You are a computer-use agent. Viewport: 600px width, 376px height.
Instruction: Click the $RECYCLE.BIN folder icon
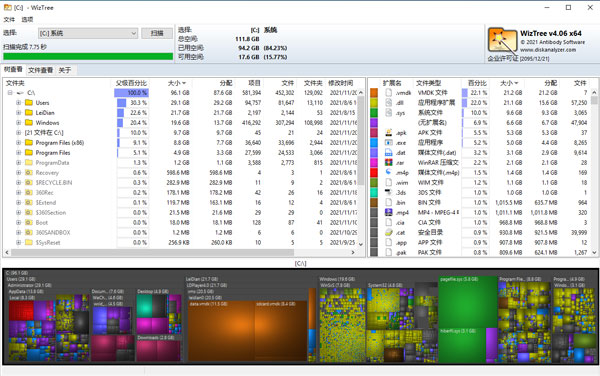coord(29,182)
